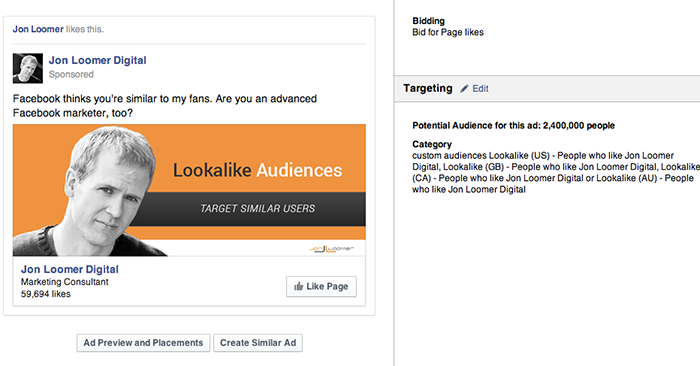Click the Bid for Page likes text
The image size is (700, 366).
(448, 32)
